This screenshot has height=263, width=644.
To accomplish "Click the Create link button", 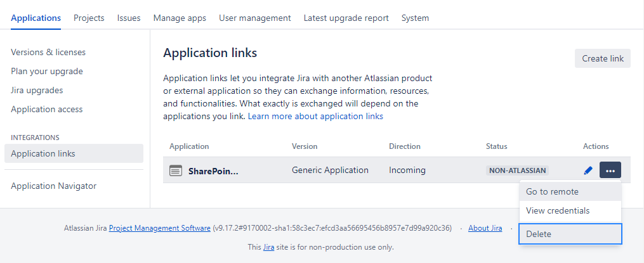I will pyautogui.click(x=602, y=58).
